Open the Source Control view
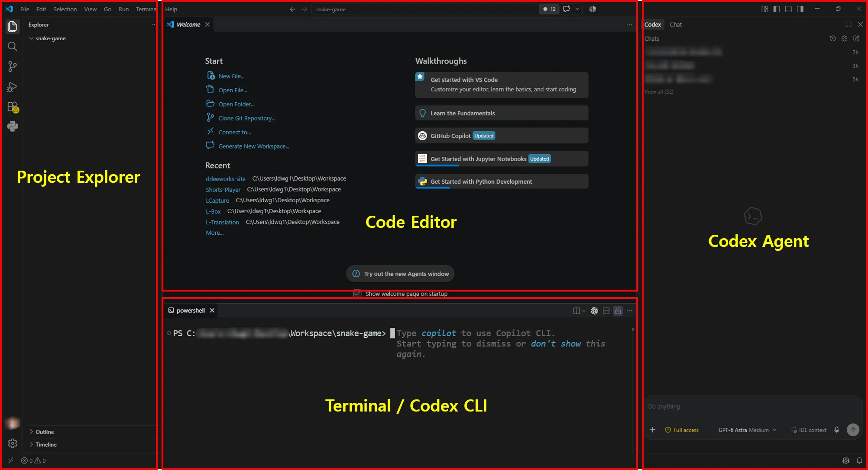This screenshot has width=868, height=470. 13,66
